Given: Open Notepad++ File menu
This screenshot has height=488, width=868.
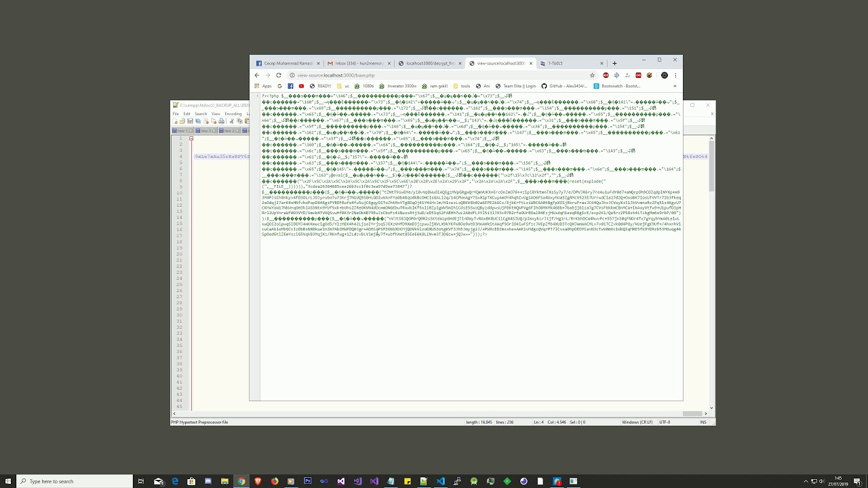Looking at the screenshot, I should point(176,114).
